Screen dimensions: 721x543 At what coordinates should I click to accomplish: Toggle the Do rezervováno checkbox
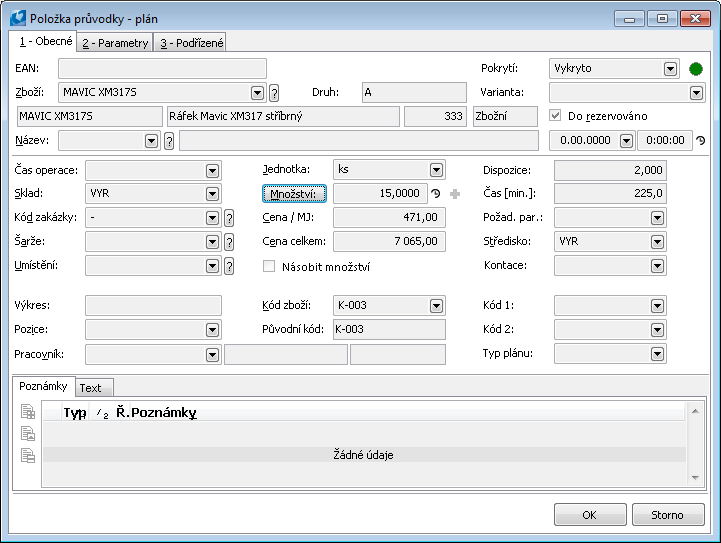[556, 116]
